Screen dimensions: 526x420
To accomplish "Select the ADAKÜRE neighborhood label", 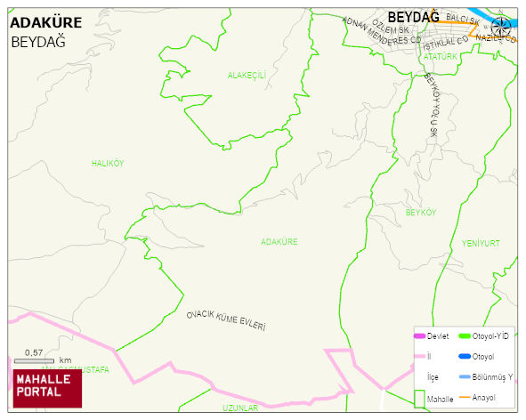I will pos(279,242).
